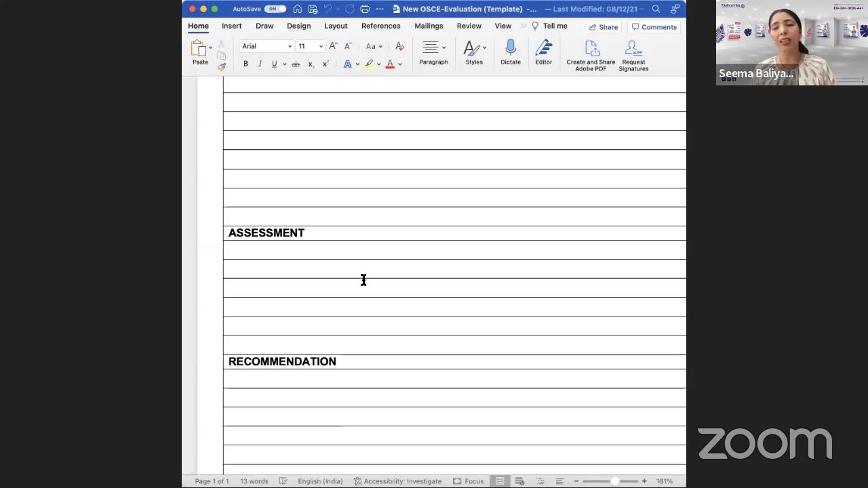
Task: Apply text highlight color
Action: click(369, 64)
